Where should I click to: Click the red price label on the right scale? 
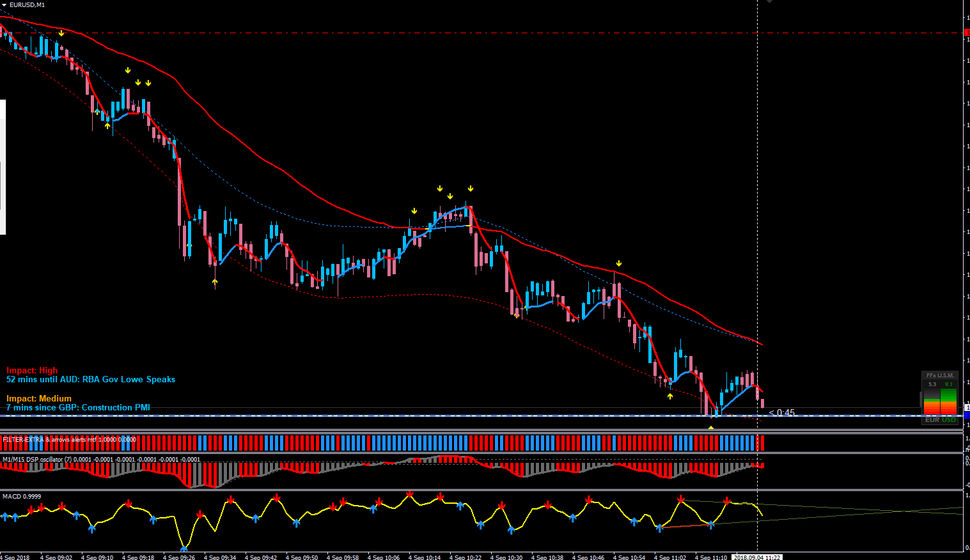[x=967, y=33]
